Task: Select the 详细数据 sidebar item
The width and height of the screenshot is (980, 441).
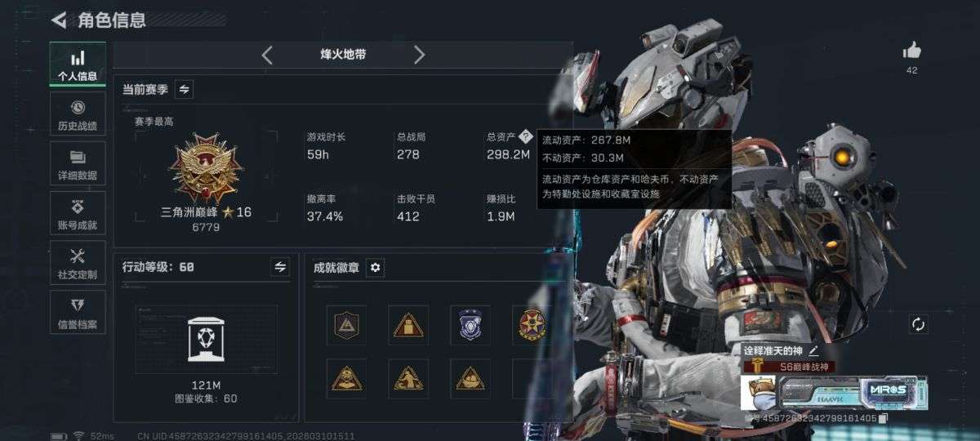Action: click(78, 163)
